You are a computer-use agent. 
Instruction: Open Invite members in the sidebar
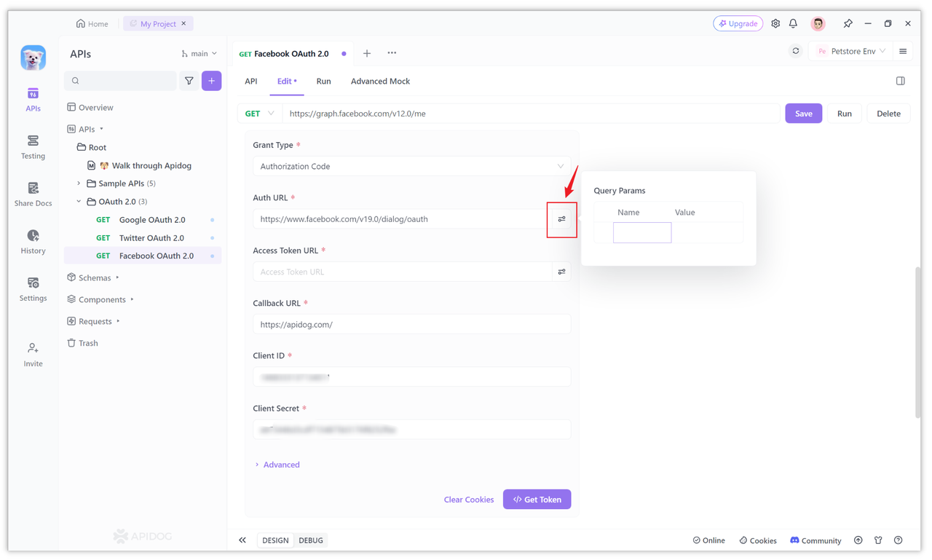(x=33, y=355)
